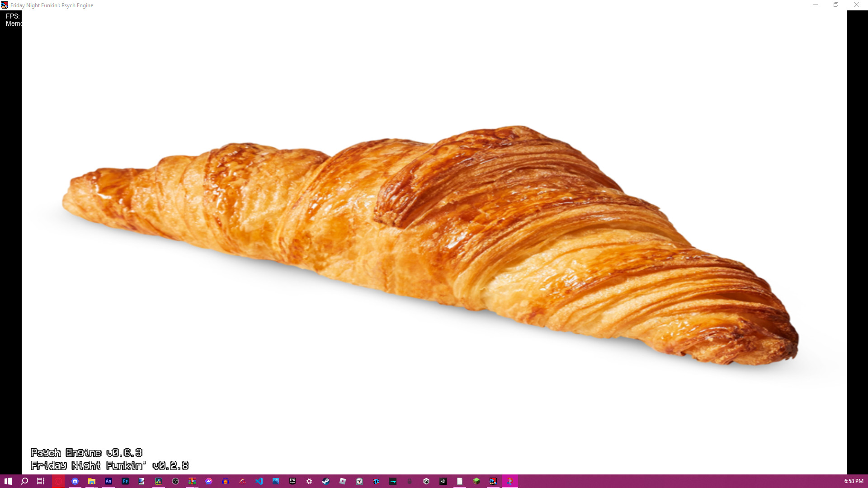Viewport: 868px width, 488px height.
Task: Open Photoshop from the taskbar
Action: pyautogui.click(x=125, y=481)
